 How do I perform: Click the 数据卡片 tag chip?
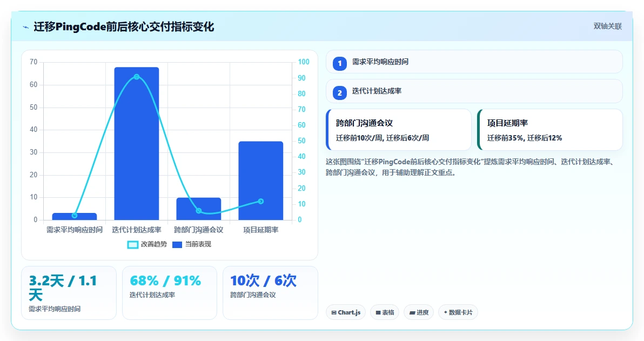[458, 312]
